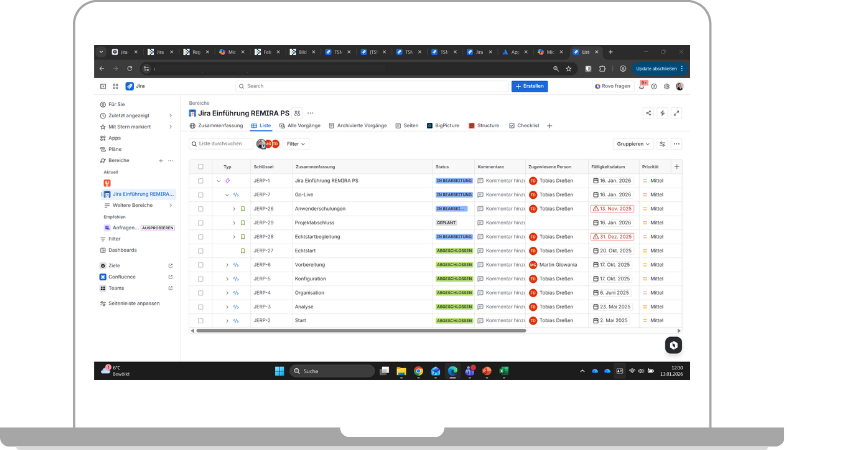Screen dimensions: 850x450
Task: Click the Erstellen button
Action: (x=529, y=86)
